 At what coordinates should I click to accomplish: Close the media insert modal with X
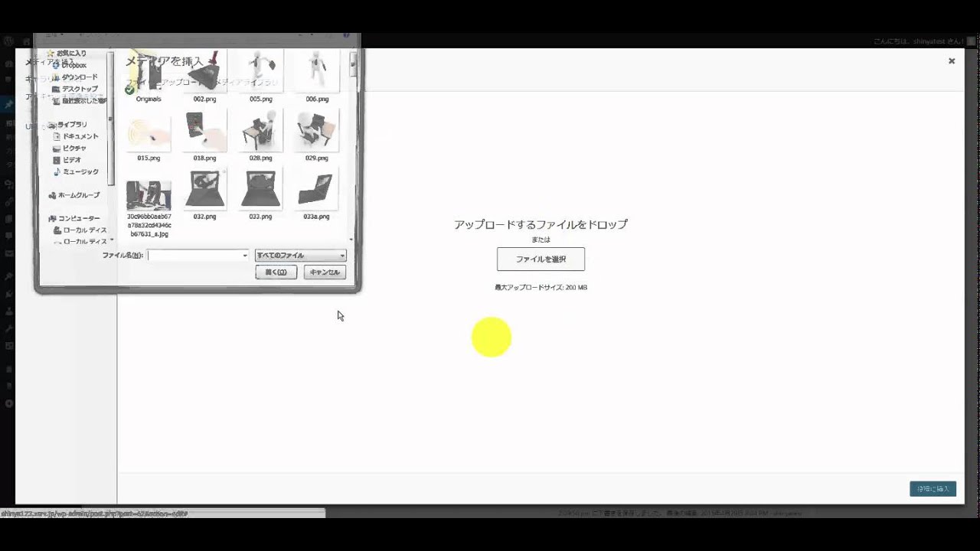coord(952,61)
